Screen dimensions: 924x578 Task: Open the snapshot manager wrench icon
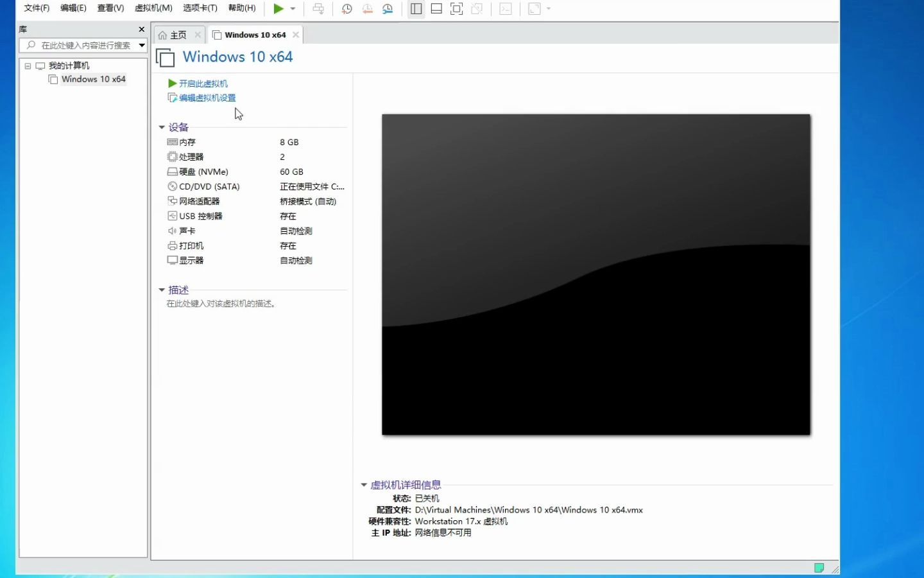(388, 9)
